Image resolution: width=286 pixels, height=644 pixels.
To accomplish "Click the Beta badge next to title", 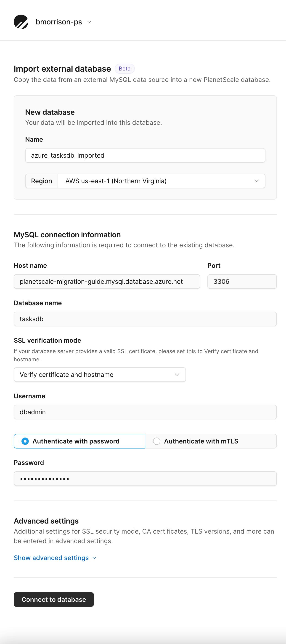I will (124, 68).
